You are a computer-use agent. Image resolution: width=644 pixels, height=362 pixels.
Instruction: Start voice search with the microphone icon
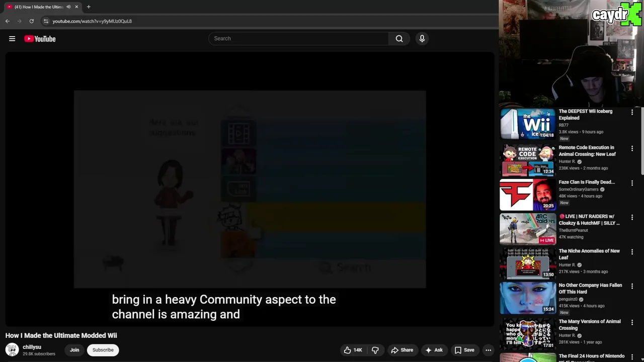[422, 39]
